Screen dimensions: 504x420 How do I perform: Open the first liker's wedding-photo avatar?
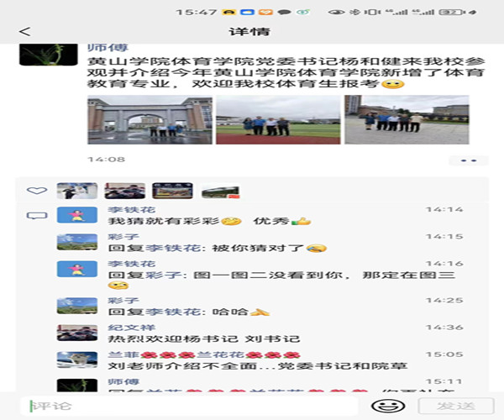(77, 191)
